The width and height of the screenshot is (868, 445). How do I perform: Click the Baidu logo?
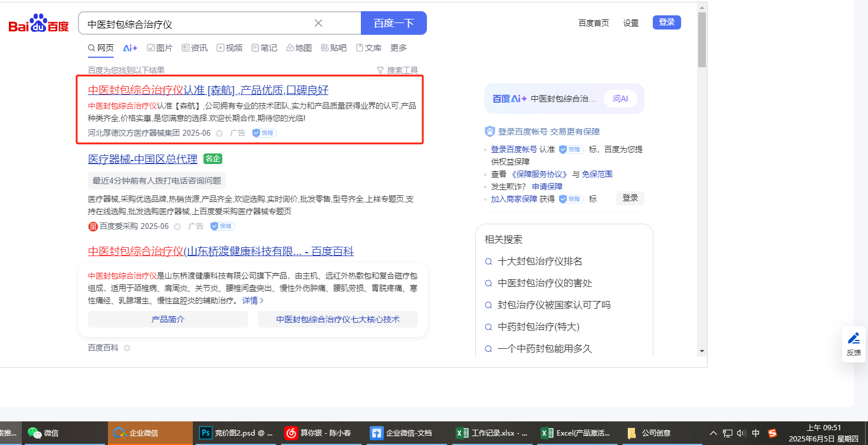click(x=38, y=24)
